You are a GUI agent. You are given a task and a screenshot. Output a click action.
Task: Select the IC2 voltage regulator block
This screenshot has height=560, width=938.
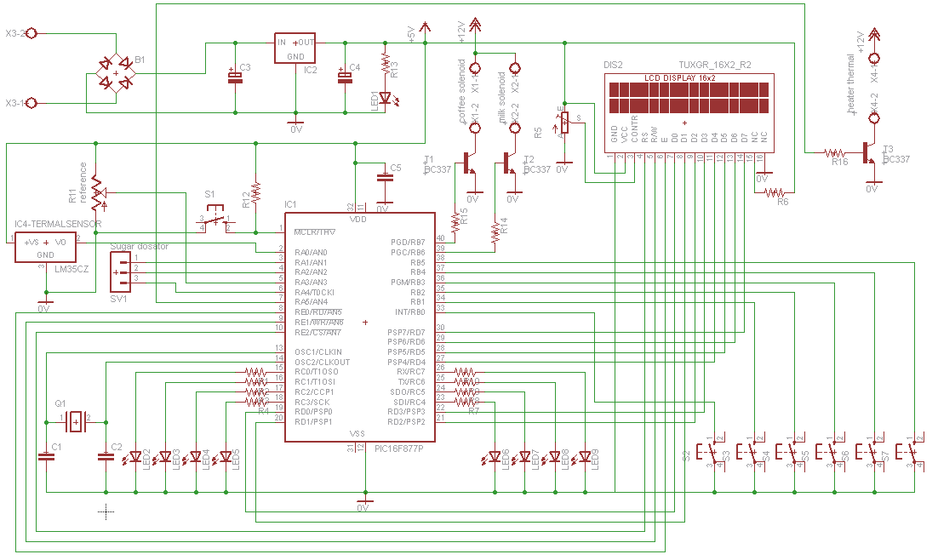tap(295, 49)
